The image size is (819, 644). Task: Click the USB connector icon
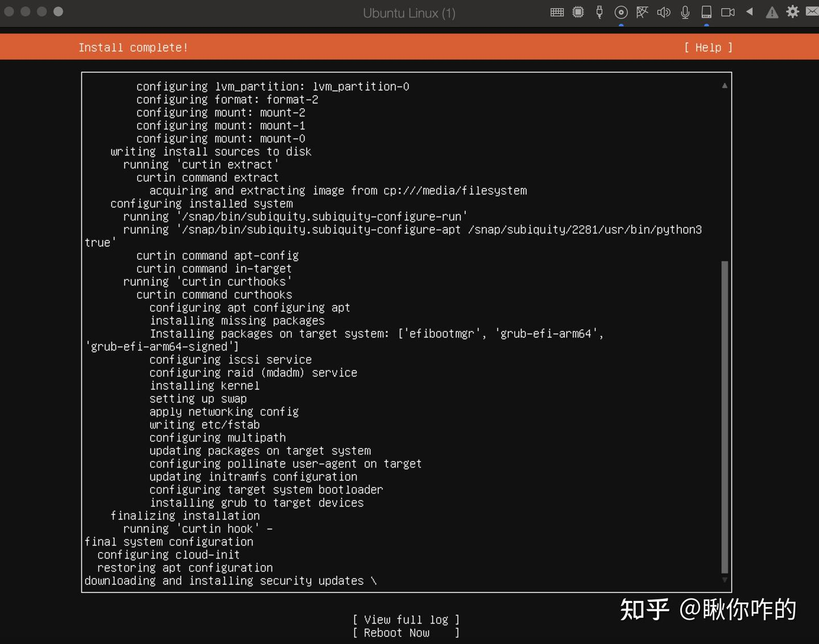pyautogui.click(x=599, y=13)
